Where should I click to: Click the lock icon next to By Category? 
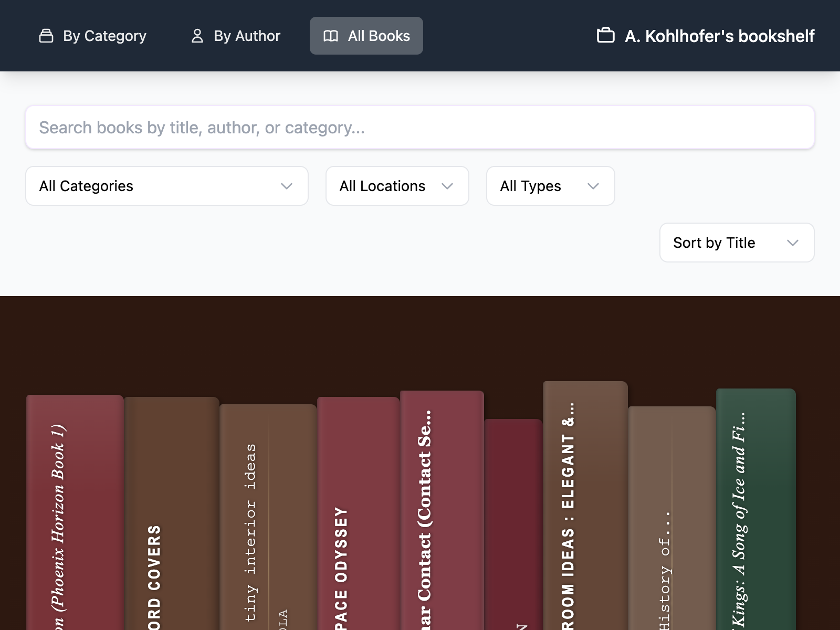click(x=46, y=36)
